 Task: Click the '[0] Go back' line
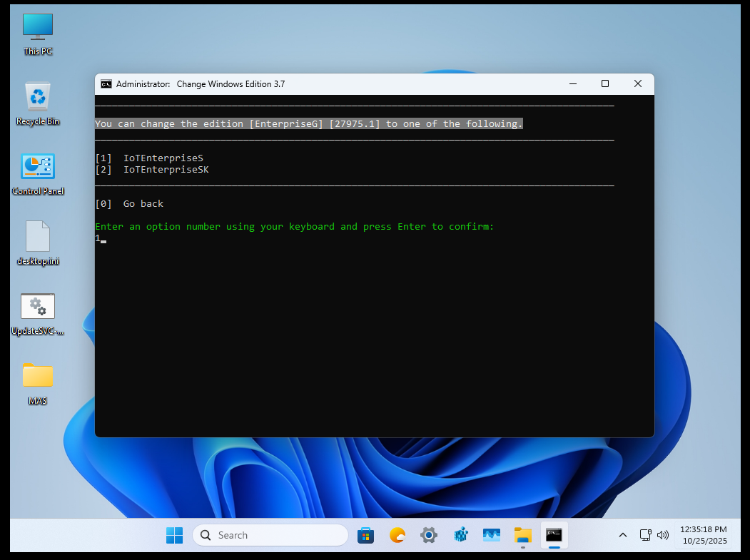click(129, 204)
